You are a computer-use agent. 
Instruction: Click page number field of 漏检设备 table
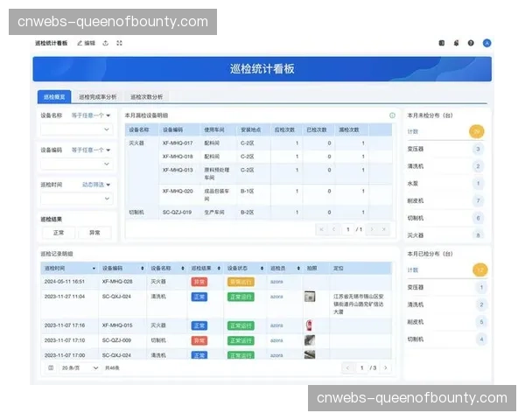point(348,229)
